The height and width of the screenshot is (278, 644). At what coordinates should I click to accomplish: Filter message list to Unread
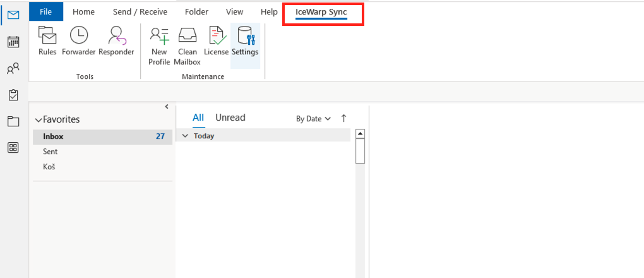230,118
